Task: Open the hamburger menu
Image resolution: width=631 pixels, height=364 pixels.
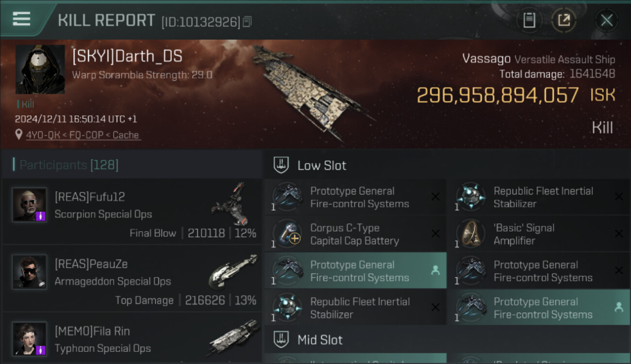Action: (21, 19)
